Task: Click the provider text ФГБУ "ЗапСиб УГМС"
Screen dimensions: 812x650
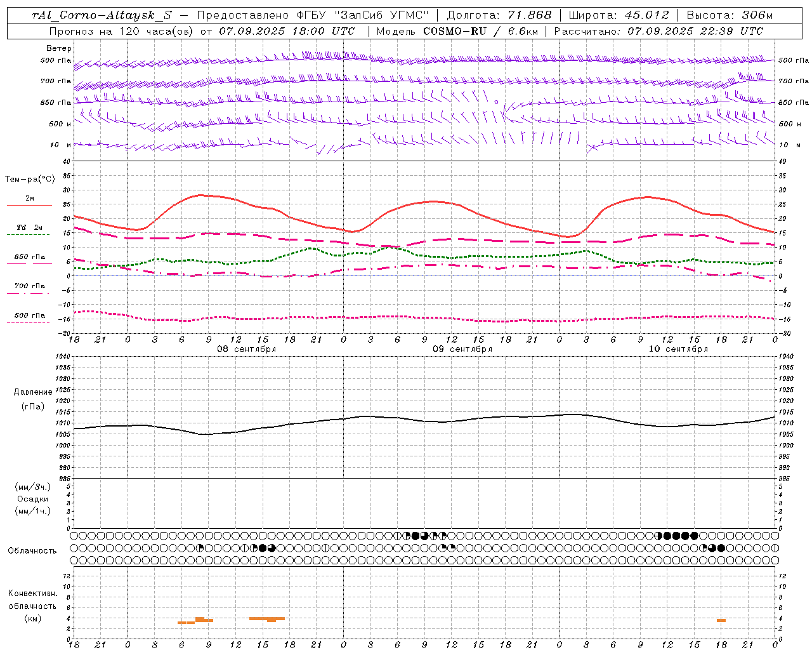Action: 362,15
